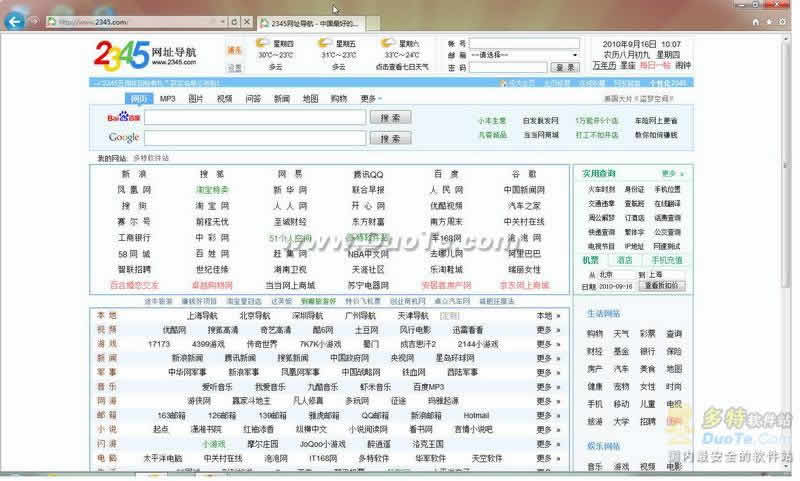Viewport: 800px width, 481px height.
Task: Click the 星期五 weather cloud icon
Action: [324, 43]
